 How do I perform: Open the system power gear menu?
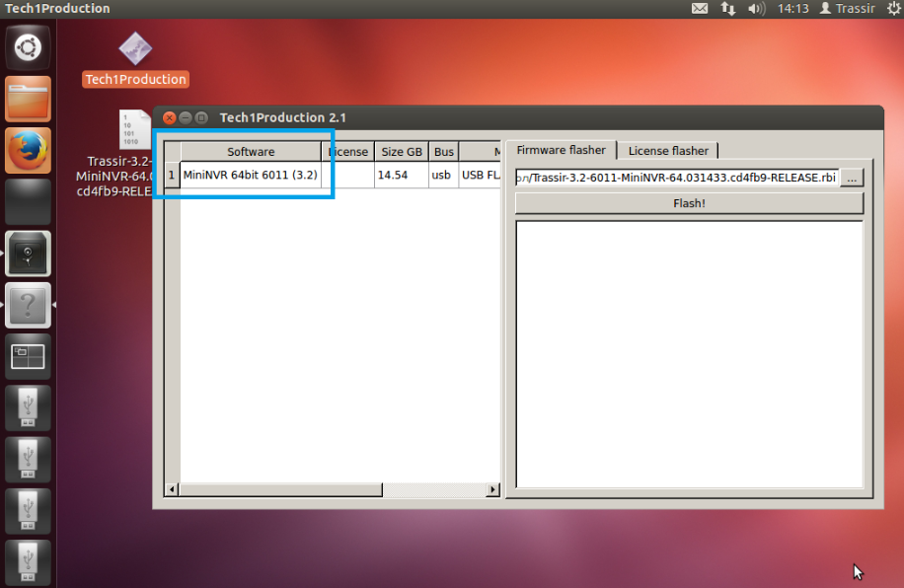[x=894, y=8]
